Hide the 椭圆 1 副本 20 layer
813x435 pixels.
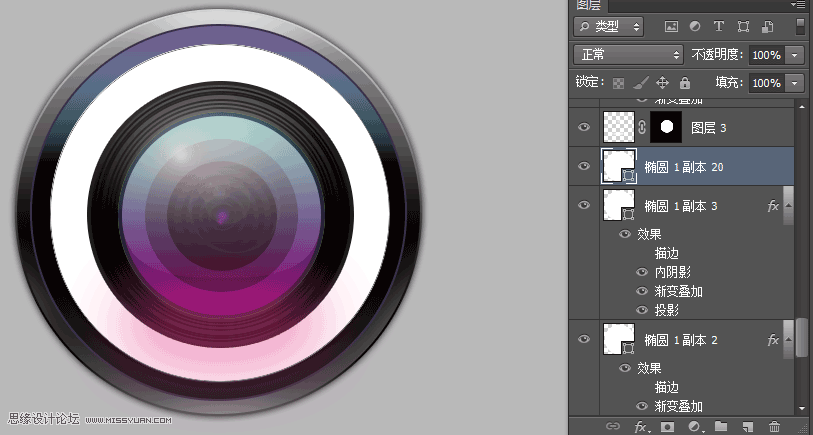coord(584,166)
